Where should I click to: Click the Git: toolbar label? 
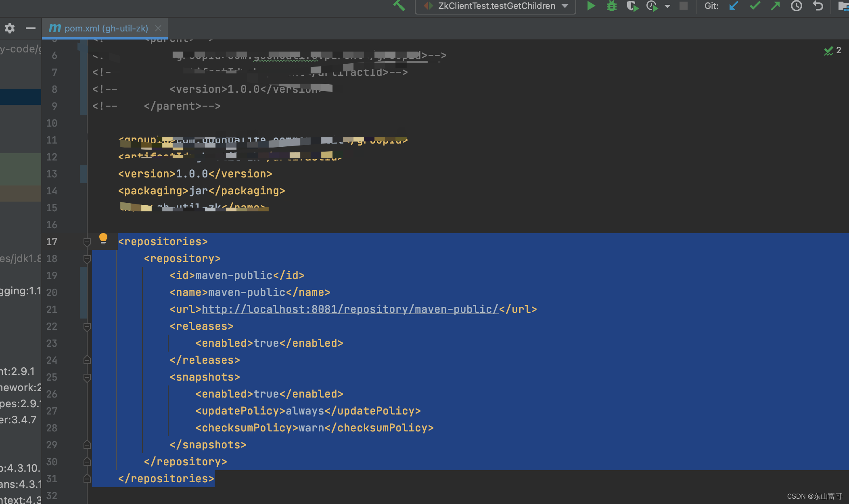pos(711,6)
